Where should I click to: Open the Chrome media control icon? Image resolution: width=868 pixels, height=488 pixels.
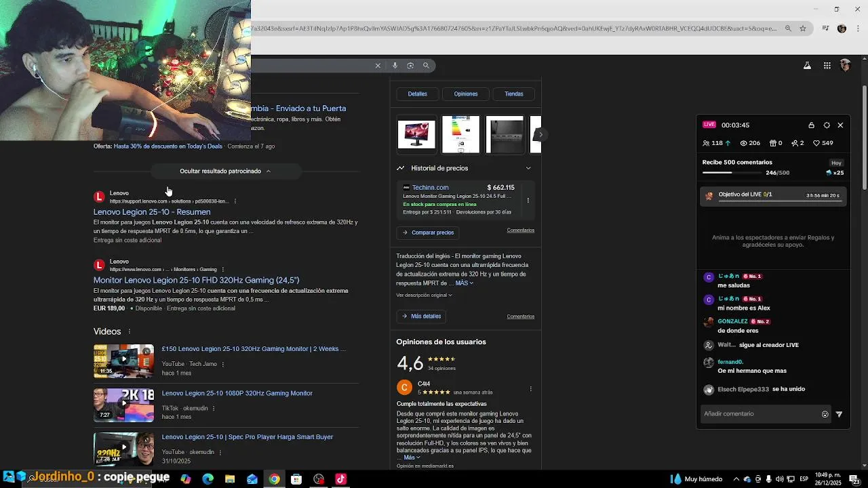coord(825,28)
